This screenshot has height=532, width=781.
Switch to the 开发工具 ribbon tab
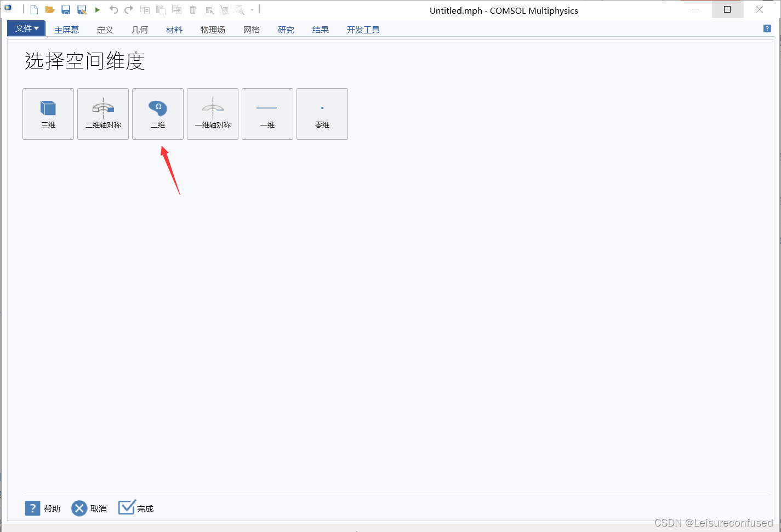[x=363, y=30]
